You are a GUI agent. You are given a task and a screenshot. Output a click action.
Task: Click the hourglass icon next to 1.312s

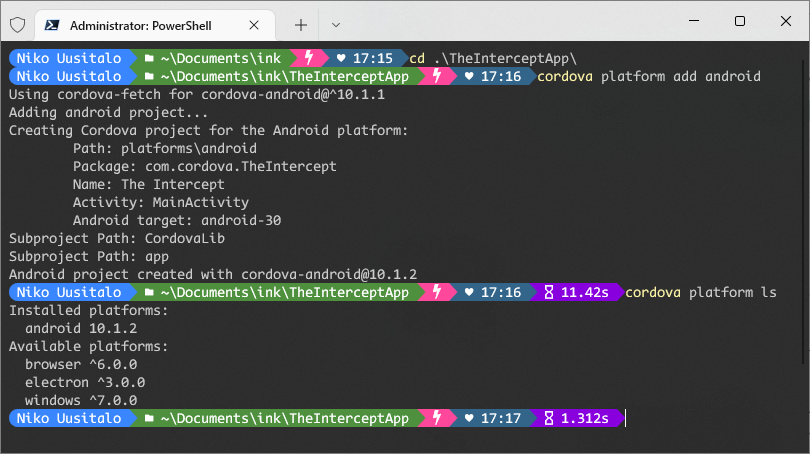(x=549, y=418)
